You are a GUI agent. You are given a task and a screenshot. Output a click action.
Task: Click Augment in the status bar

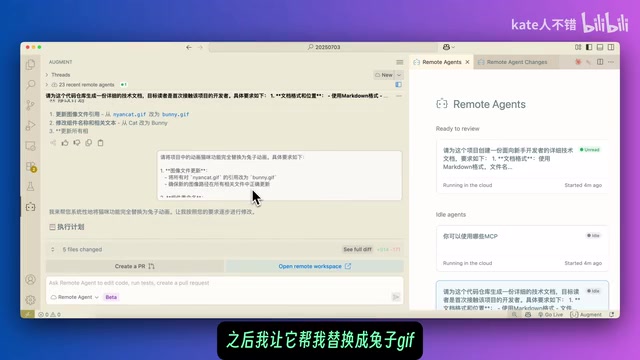click(x=586, y=314)
